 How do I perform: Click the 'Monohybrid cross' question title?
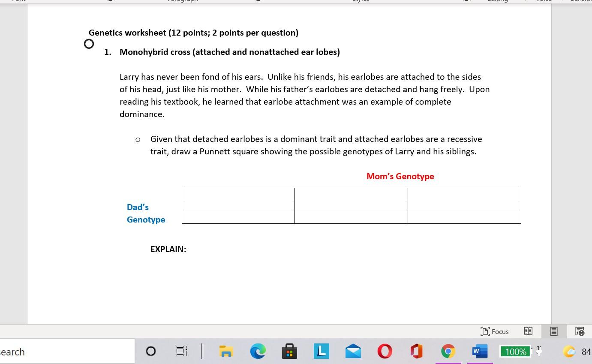[x=230, y=52]
